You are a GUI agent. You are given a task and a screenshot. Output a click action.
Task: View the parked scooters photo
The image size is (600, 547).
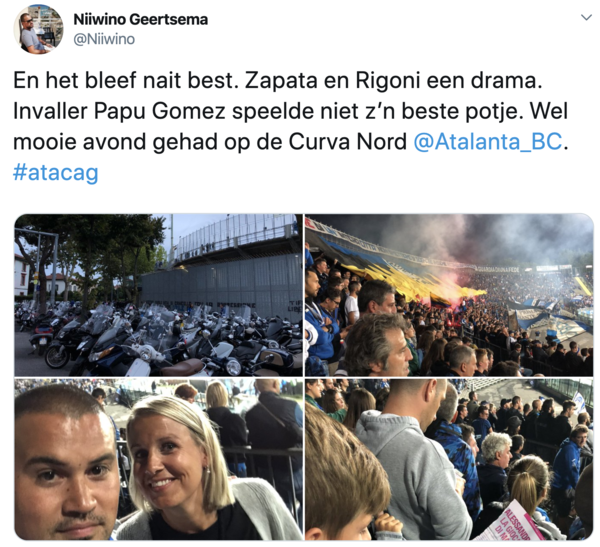158,295
